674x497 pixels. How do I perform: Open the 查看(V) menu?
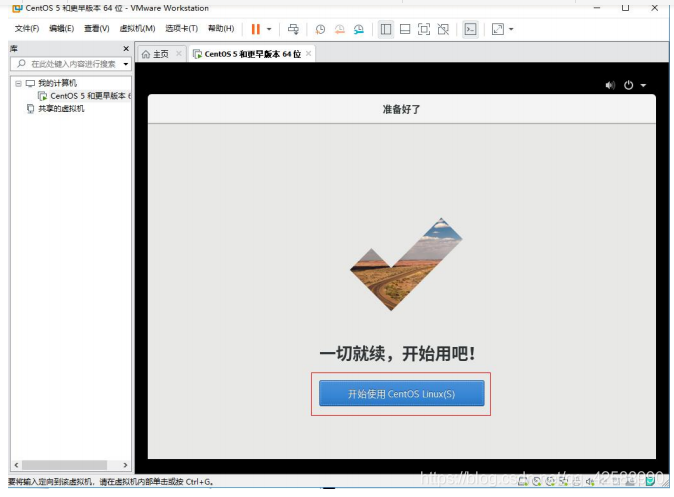97,28
